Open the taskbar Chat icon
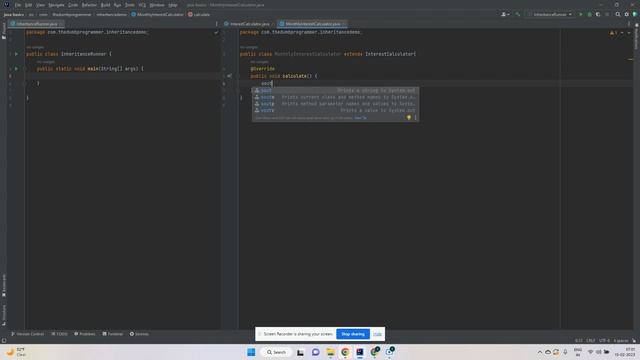The width and height of the screenshot is (640, 360). 316,352
